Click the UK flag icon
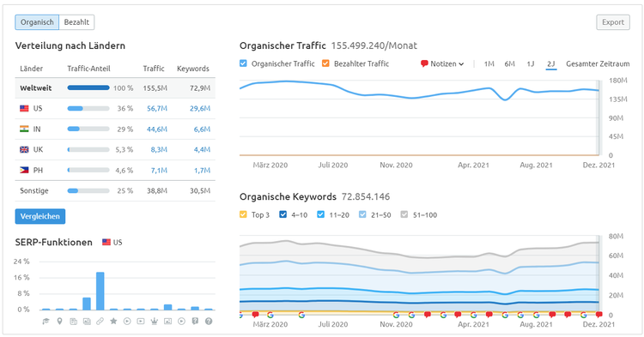This screenshot has height=337, width=644. (x=24, y=150)
